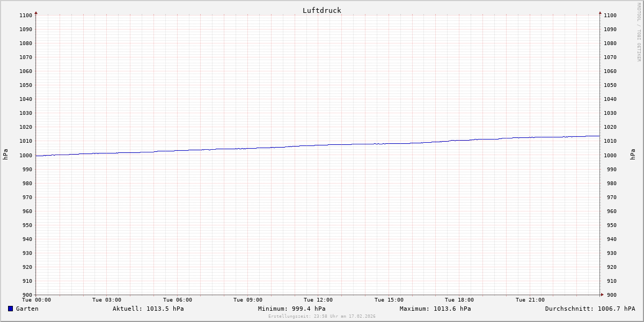Click the Tue 00:00 time axis label
Screen dimensions: 644x322
point(36,300)
